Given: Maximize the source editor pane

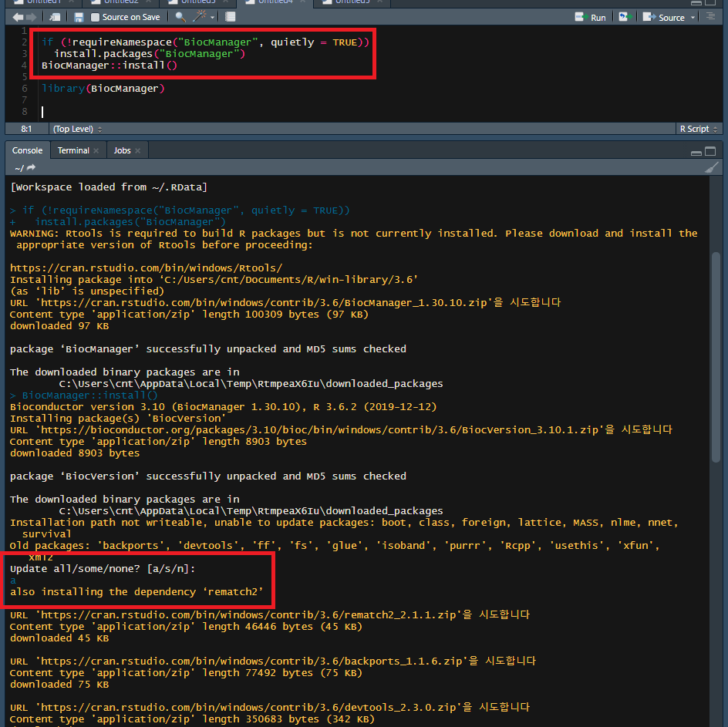Looking at the screenshot, I should coord(710,2).
